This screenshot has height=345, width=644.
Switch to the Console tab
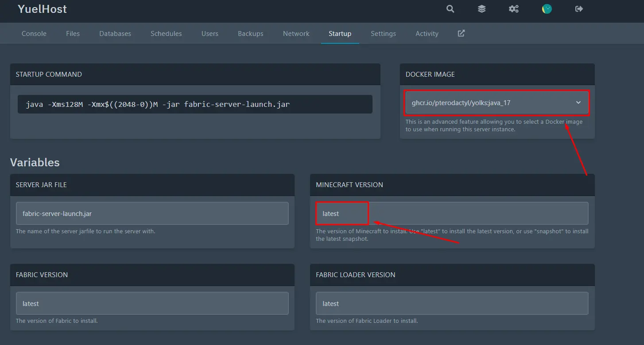point(34,34)
